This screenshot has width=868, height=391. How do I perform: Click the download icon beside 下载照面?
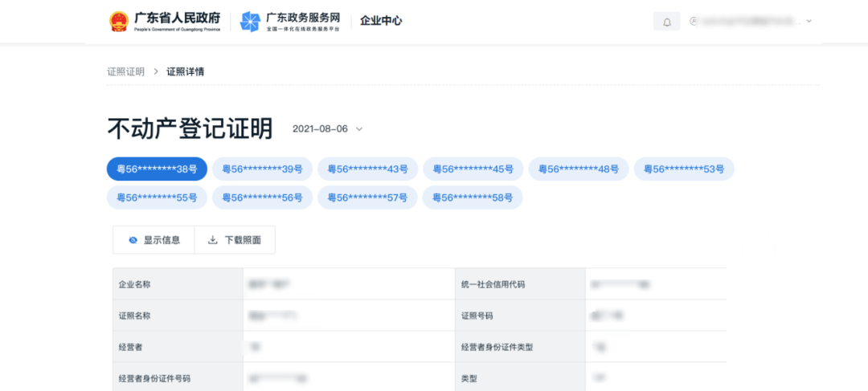(x=213, y=240)
